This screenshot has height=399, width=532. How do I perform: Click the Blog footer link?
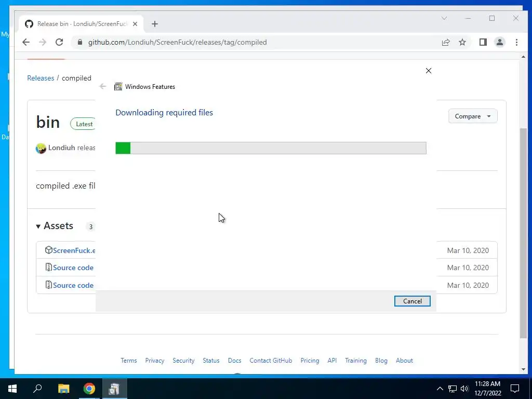[381, 361]
